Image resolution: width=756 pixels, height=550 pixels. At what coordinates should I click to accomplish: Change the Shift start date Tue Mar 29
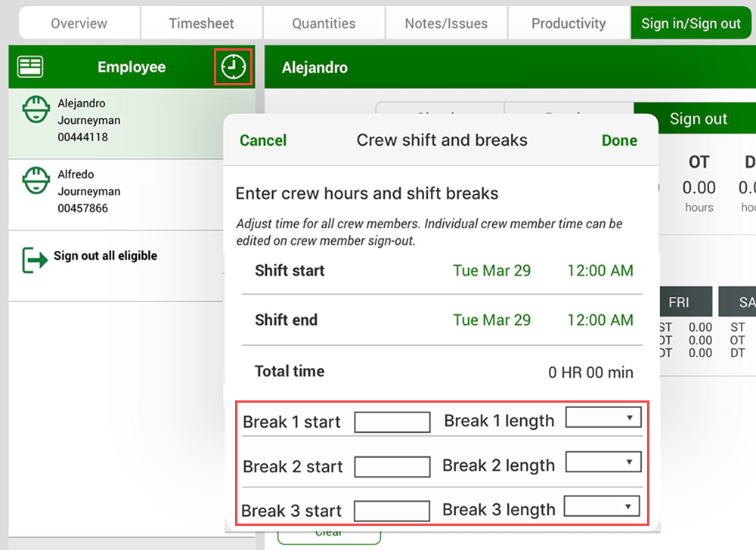tap(491, 270)
